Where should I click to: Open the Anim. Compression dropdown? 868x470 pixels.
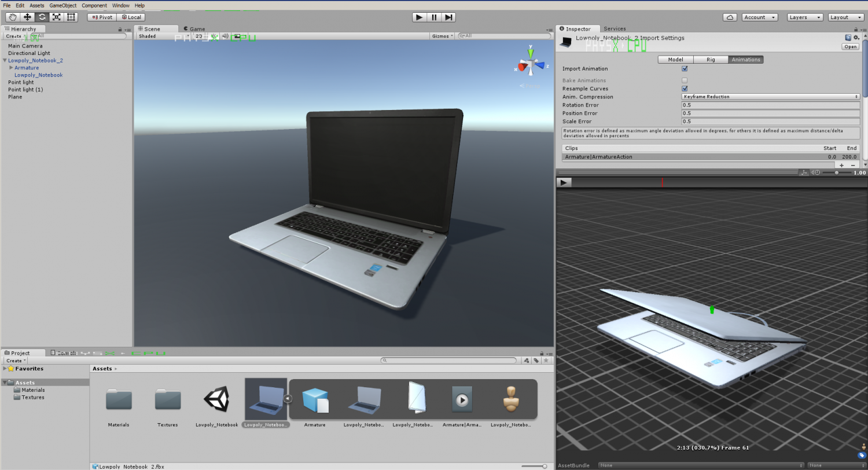point(770,97)
